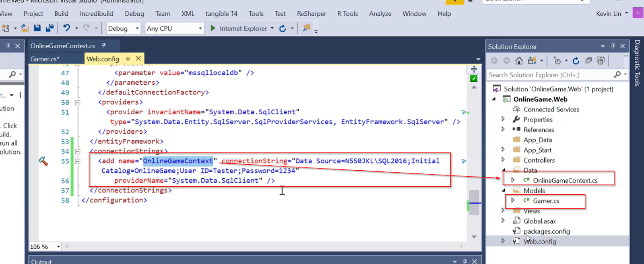Expand the Properties node in Solution Explorer
644x264 pixels.
tap(503, 119)
